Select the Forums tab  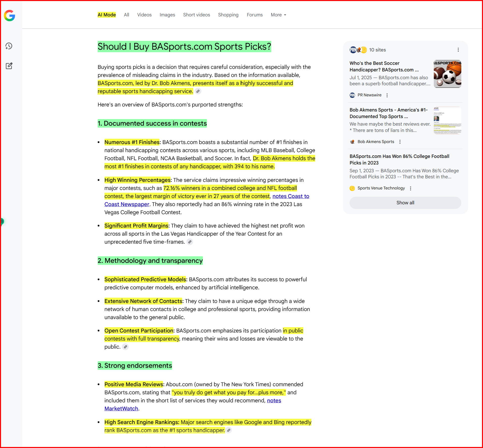(x=255, y=15)
